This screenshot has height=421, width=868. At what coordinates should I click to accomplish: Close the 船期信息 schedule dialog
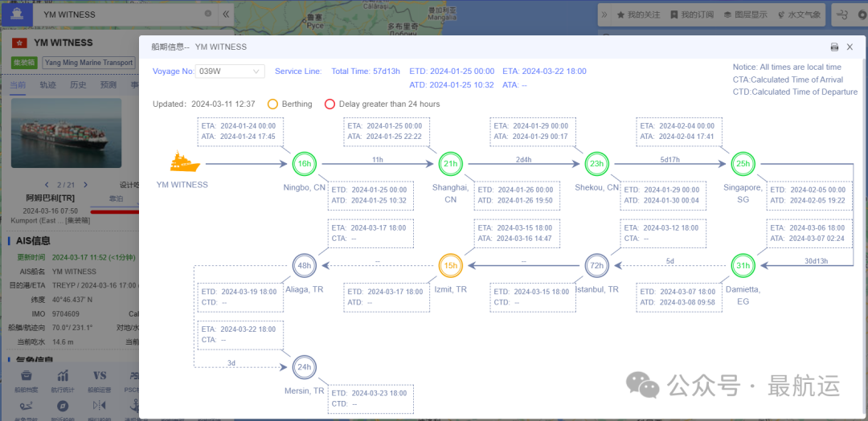click(x=850, y=47)
